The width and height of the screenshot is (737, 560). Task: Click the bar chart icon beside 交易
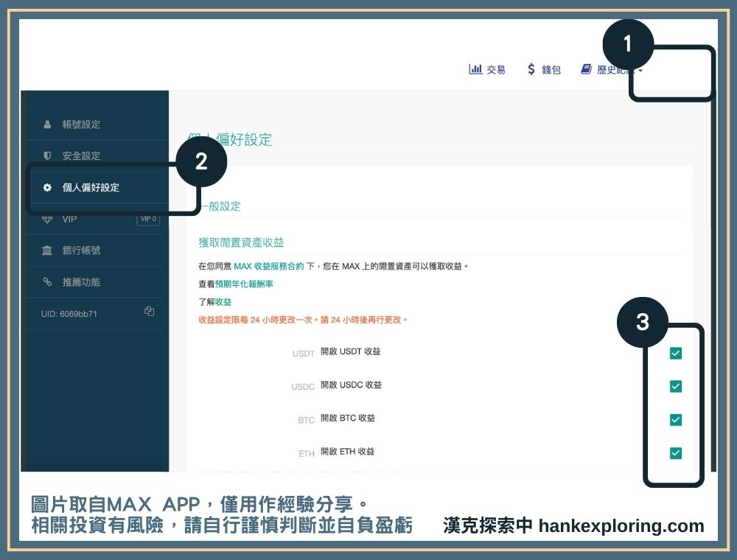[x=475, y=69]
